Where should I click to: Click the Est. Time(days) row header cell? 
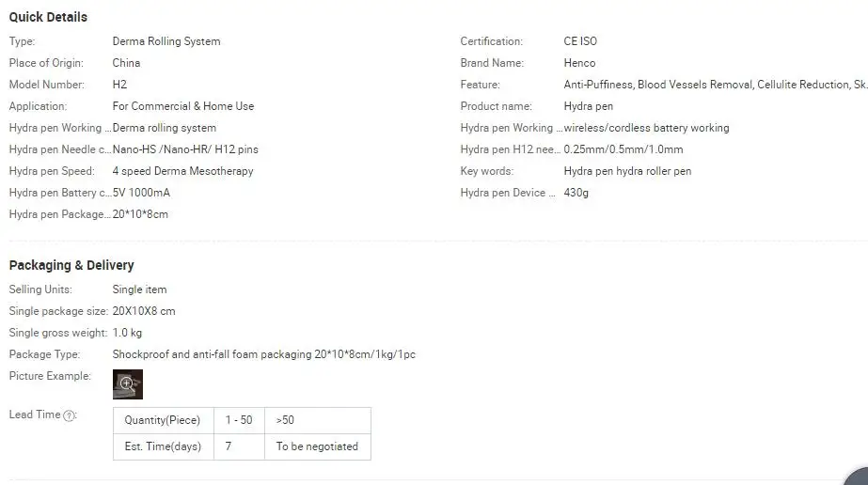[x=163, y=446]
